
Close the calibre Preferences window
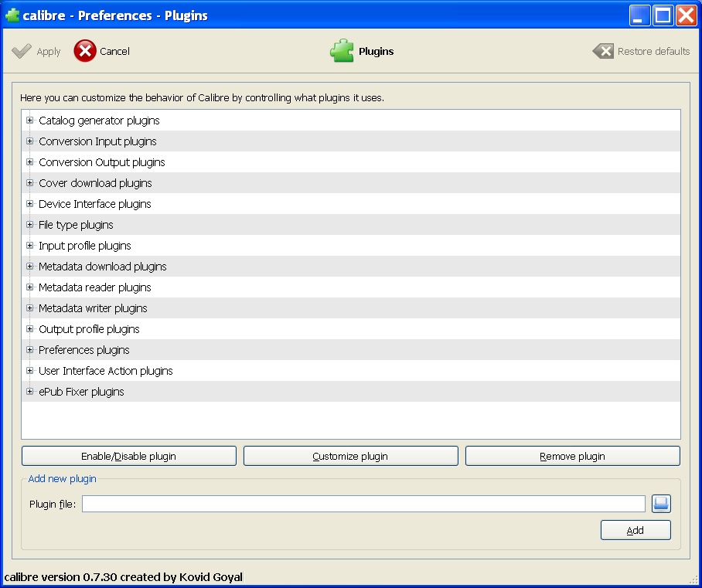(x=686, y=15)
